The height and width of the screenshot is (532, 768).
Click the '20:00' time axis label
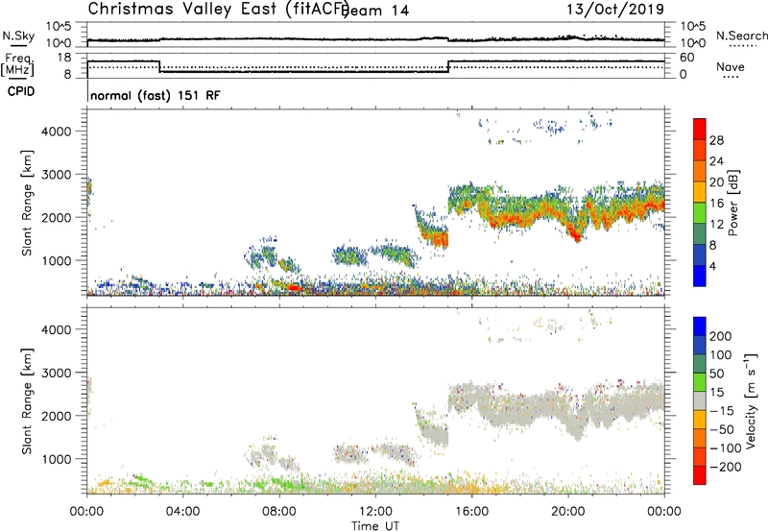pos(568,512)
